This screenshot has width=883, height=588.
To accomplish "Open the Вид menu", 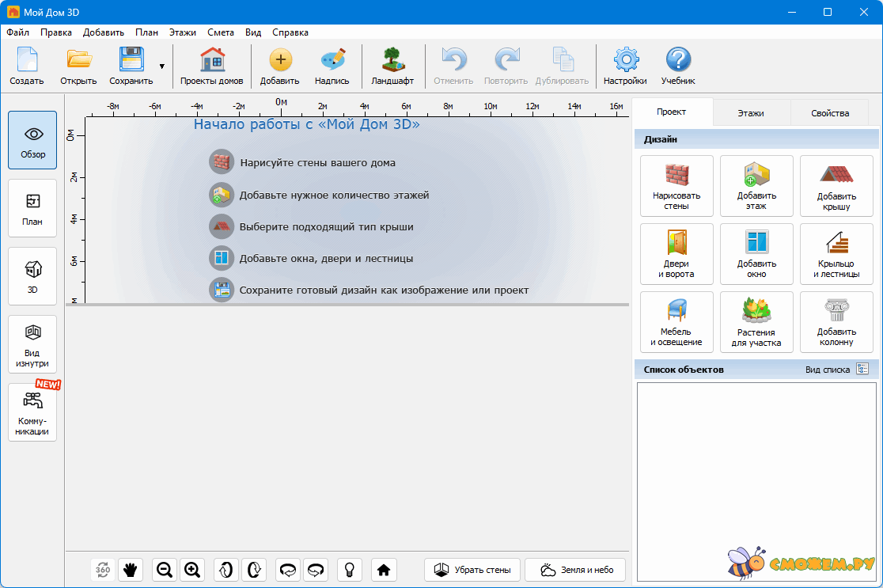I will pyautogui.click(x=253, y=32).
